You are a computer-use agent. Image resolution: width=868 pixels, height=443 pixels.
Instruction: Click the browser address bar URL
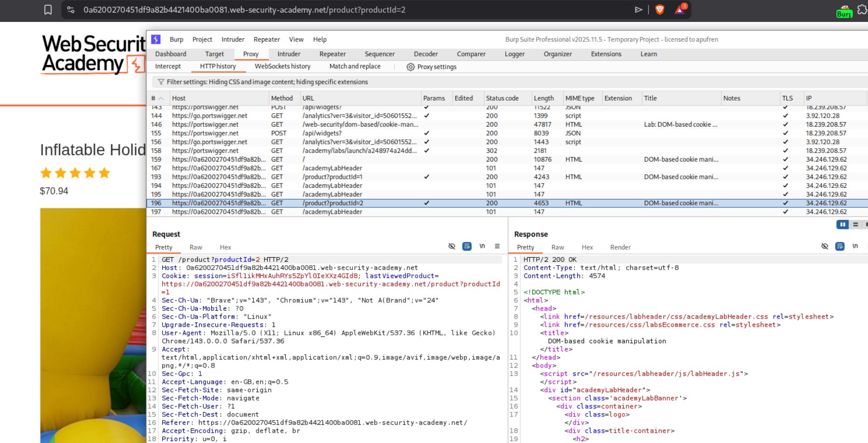244,10
